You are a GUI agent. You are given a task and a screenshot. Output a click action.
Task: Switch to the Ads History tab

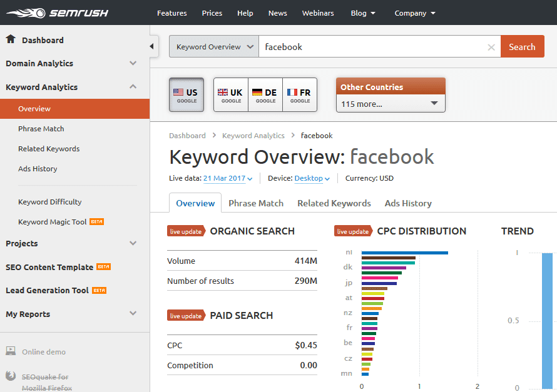[408, 203]
